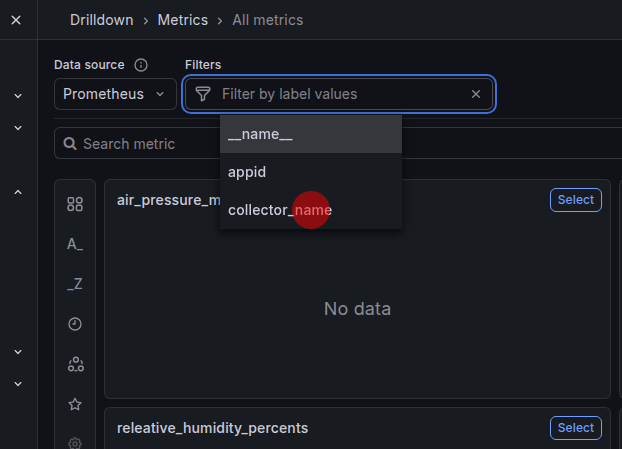
Task: Open the group-by-labels icon in sidebar
Action: pos(75,364)
